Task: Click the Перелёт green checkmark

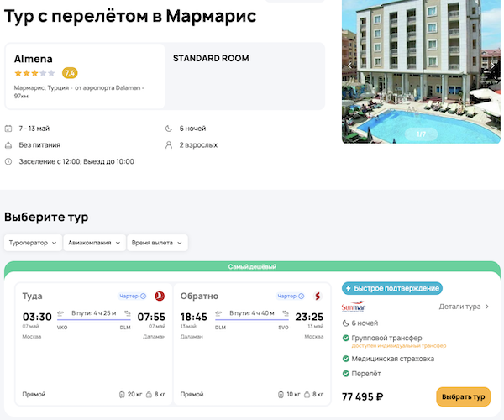Action: [346, 374]
